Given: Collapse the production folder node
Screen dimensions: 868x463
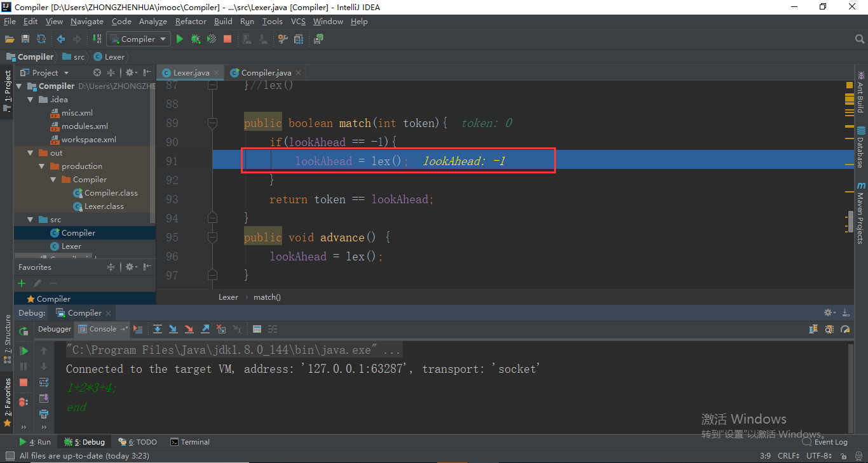Looking at the screenshot, I should tap(42, 166).
